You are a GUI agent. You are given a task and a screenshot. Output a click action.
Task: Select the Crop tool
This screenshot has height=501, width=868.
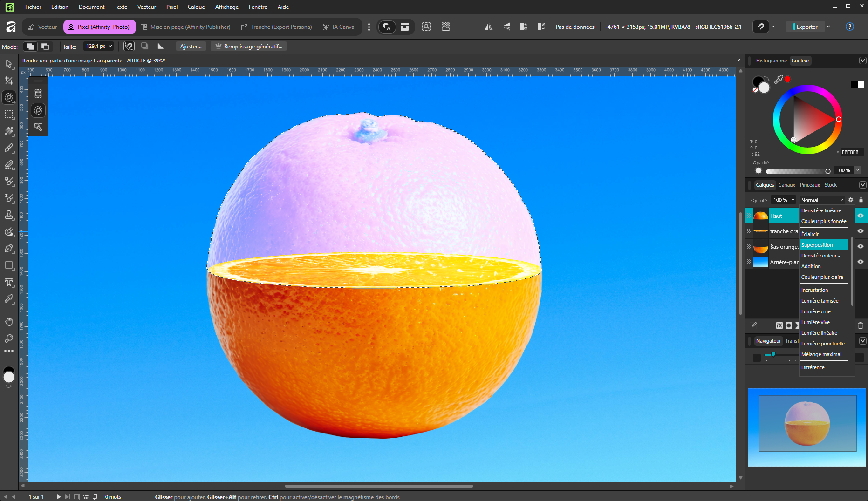[9, 81]
